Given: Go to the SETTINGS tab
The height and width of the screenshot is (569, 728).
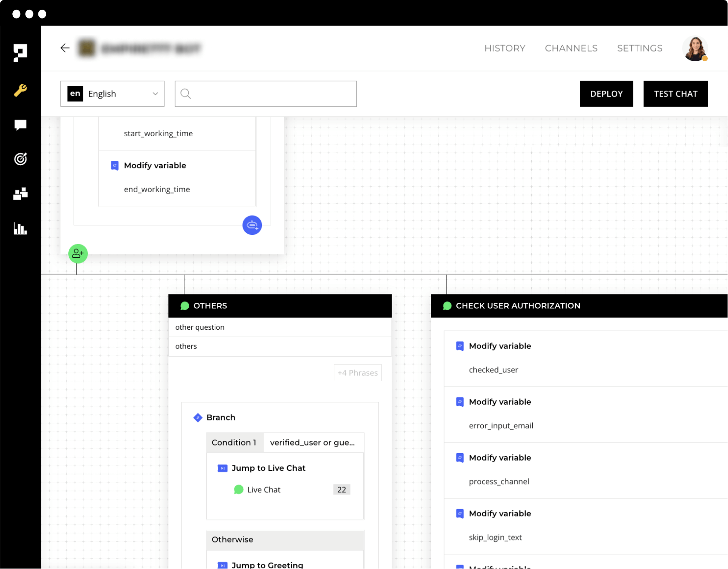Looking at the screenshot, I should [639, 48].
